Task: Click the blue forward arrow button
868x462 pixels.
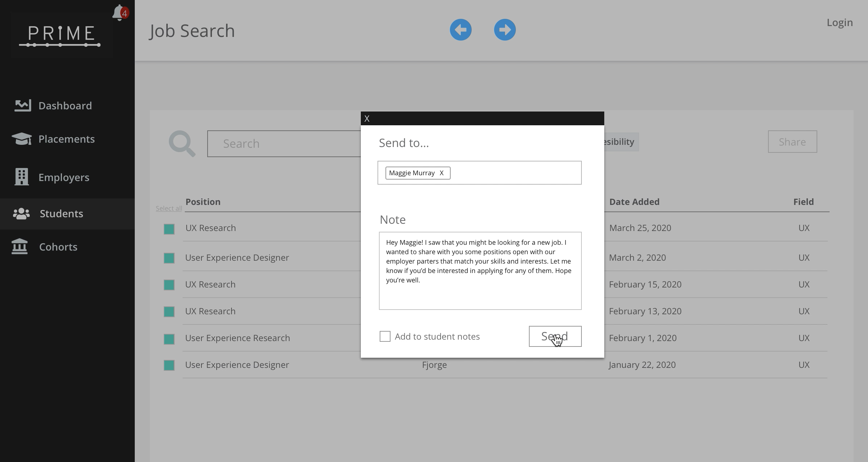Action: 505,30
